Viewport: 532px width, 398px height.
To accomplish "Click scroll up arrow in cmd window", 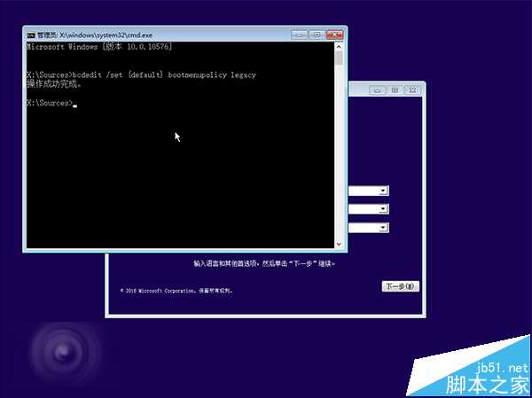I will pos(339,46).
